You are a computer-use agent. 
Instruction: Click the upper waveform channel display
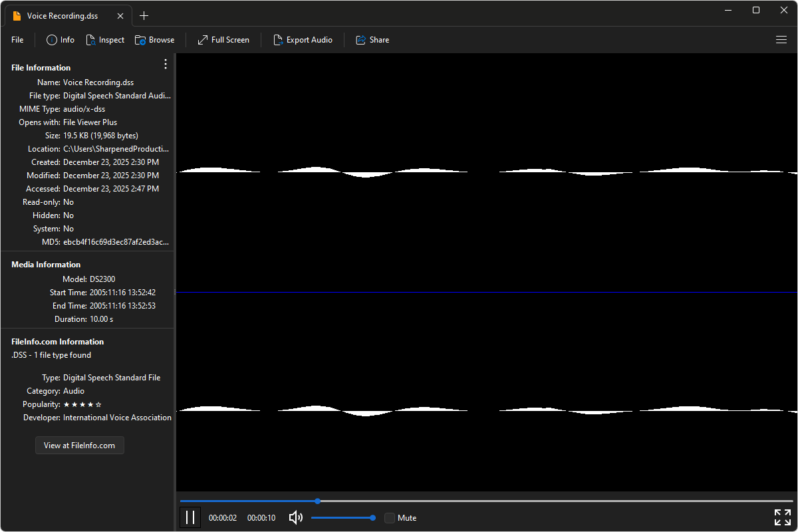486,172
